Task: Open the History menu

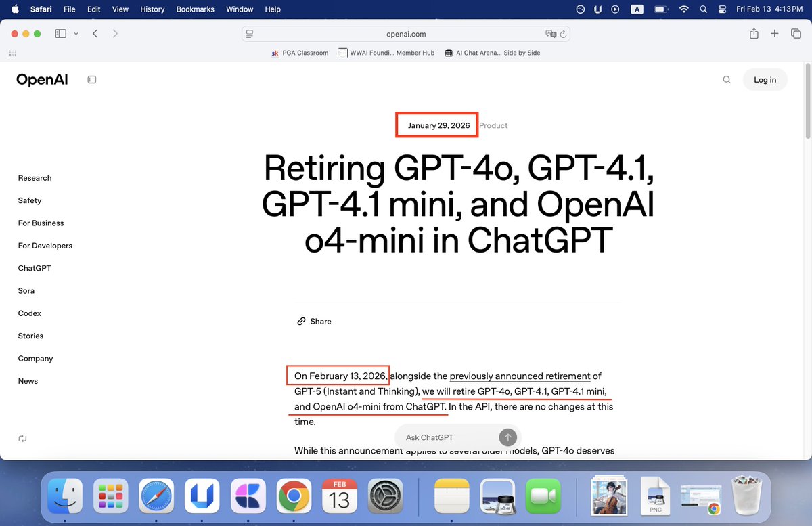Action: (x=152, y=9)
